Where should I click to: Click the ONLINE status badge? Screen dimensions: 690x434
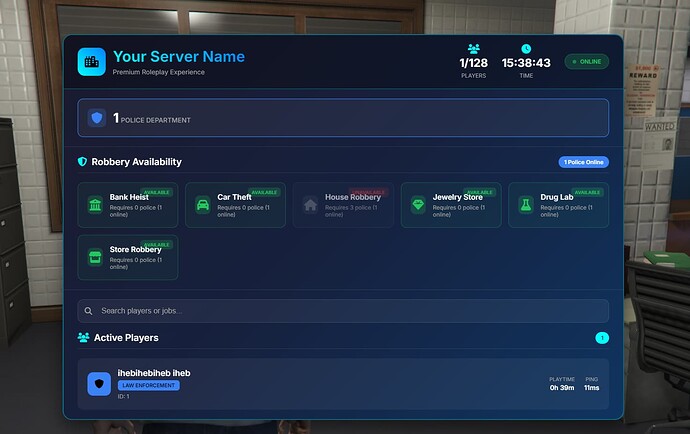(x=586, y=62)
